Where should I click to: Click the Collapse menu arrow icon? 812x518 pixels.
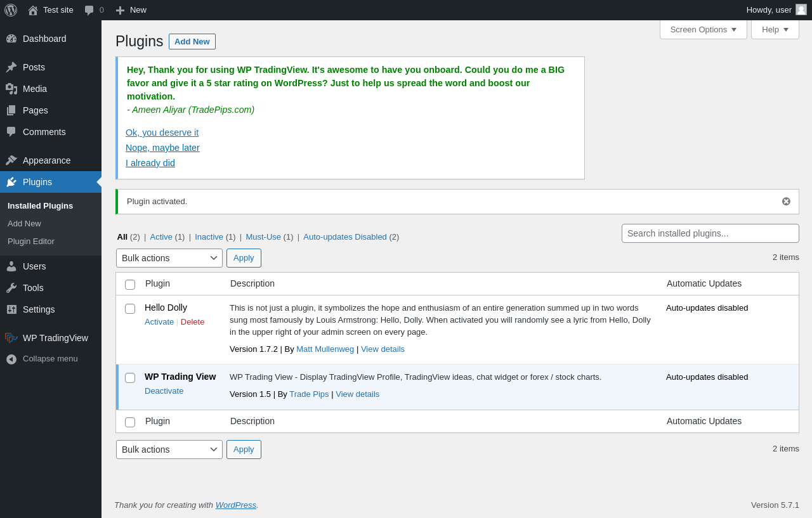tap(11, 359)
